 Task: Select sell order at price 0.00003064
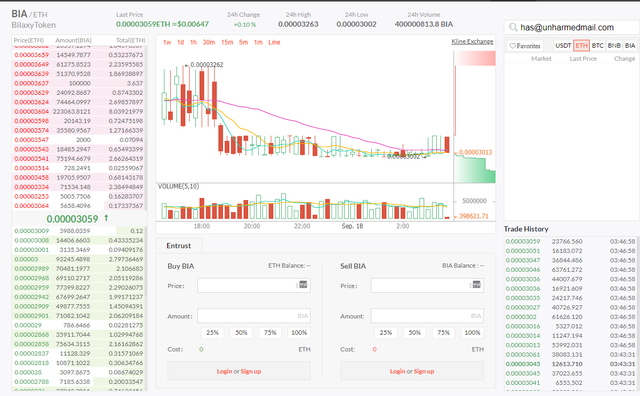point(79,206)
